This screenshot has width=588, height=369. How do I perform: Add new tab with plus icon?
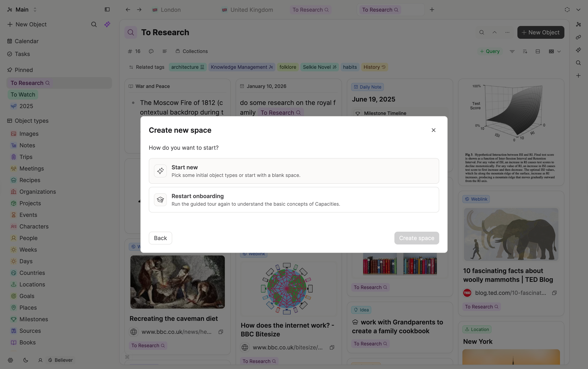pyautogui.click(x=432, y=10)
